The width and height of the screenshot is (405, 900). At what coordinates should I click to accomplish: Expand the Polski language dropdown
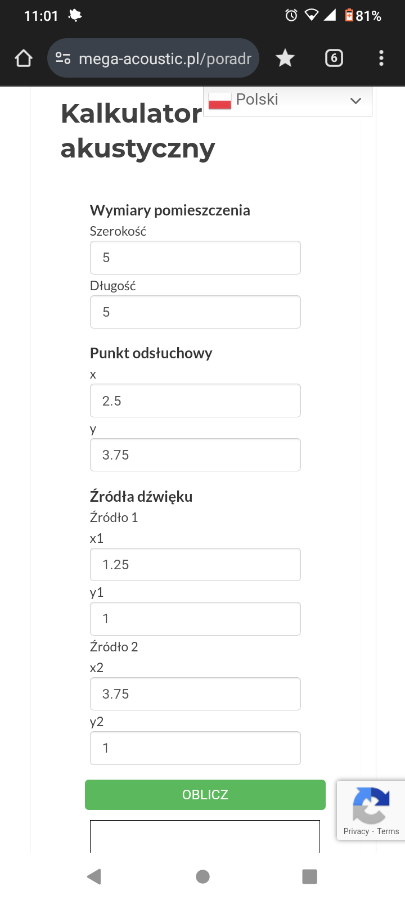[x=288, y=101]
